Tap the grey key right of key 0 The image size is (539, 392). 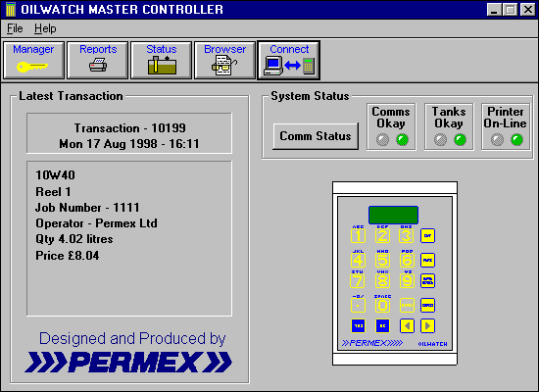tap(407, 306)
